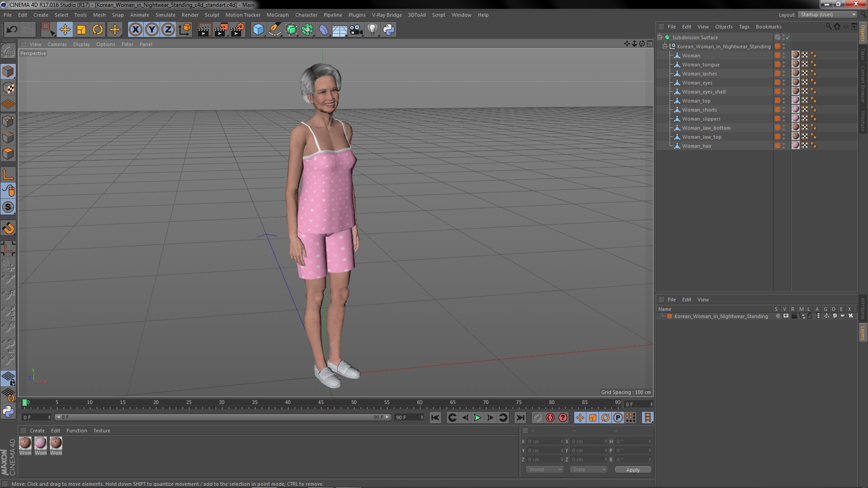The height and width of the screenshot is (488, 868).
Task: Click the magnet Sculpt icon on left
Action: (8, 228)
